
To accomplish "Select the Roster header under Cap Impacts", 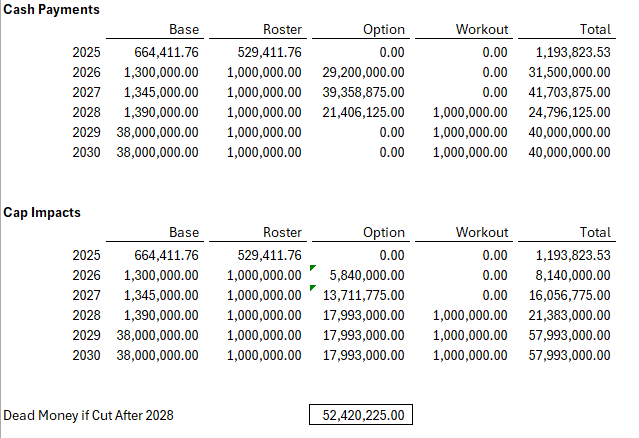I will [282, 233].
